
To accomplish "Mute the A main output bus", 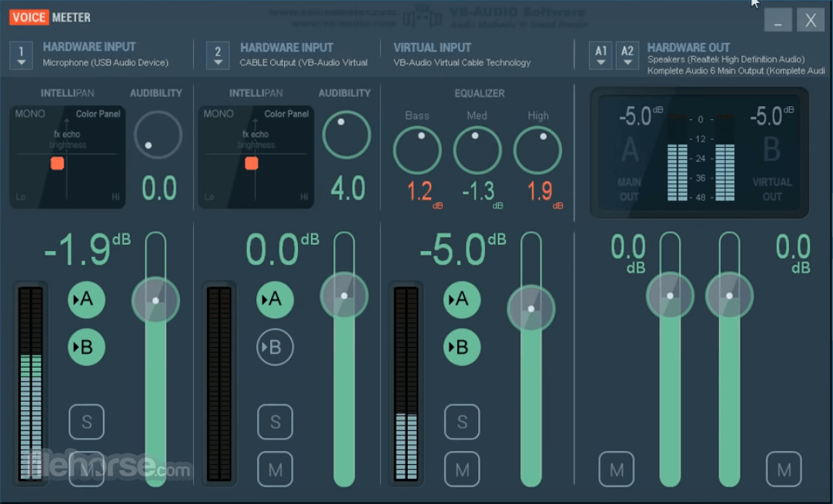I will click(x=616, y=469).
